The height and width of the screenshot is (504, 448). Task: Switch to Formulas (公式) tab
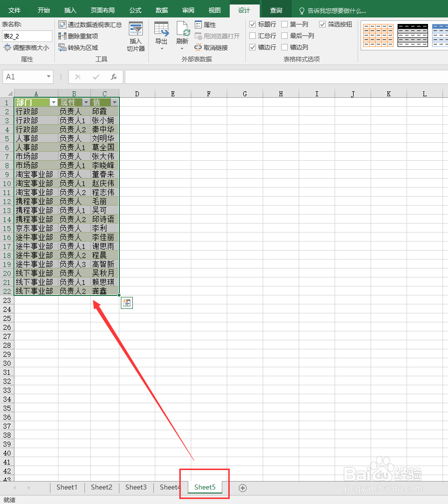[x=135, y=10]
